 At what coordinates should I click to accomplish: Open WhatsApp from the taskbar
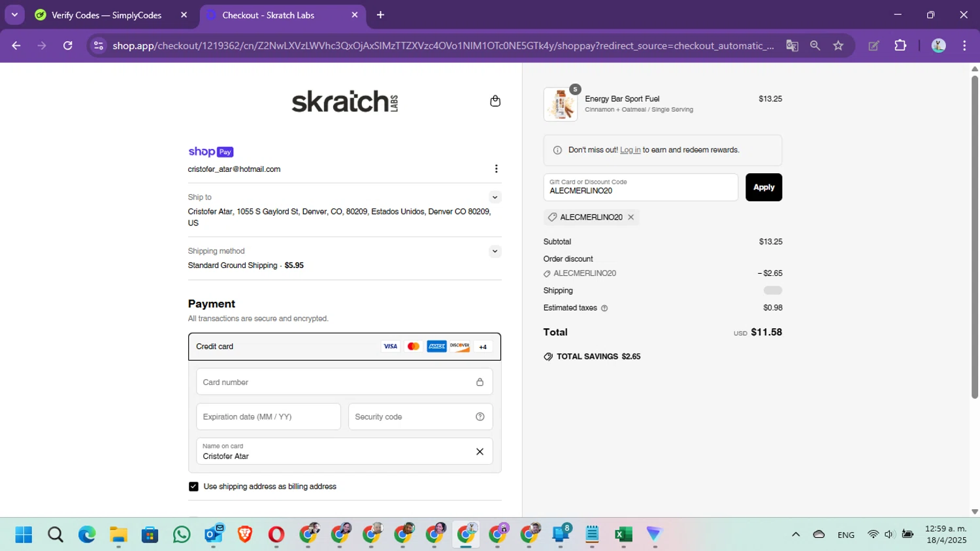coord(182,535)
